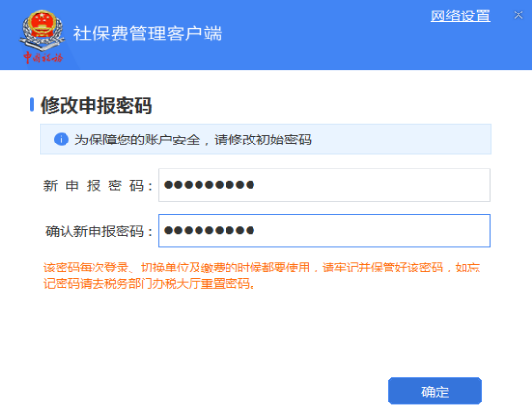This screenshot has width=532, height=415.
Task: Click the empty right side of the info banner
Action: [x=400, y=140]
